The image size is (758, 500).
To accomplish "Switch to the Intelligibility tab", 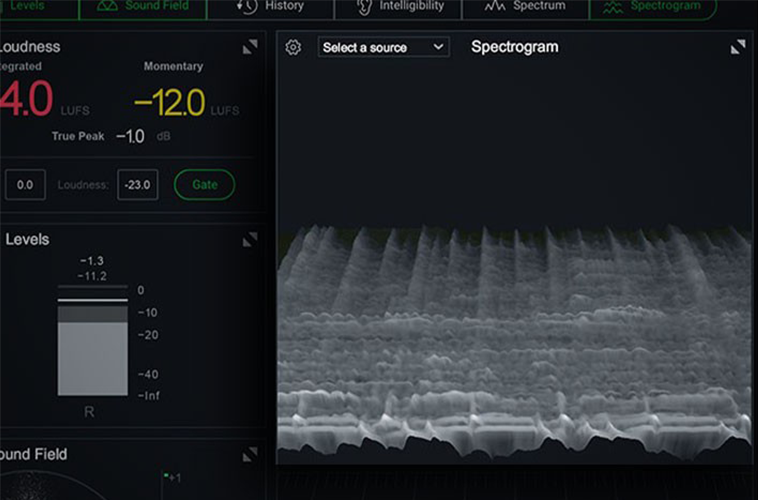I will click(398, 8).
